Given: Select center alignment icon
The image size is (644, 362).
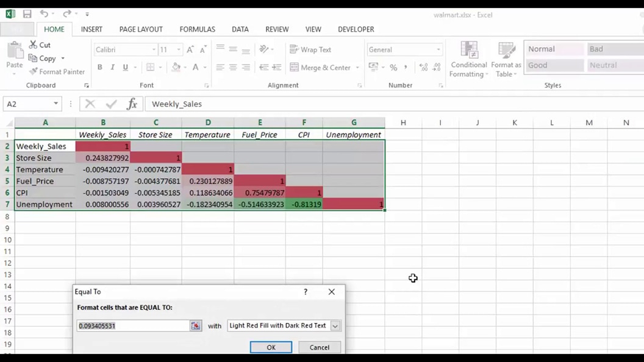Looking at the screenshot, I should (232, 67).
